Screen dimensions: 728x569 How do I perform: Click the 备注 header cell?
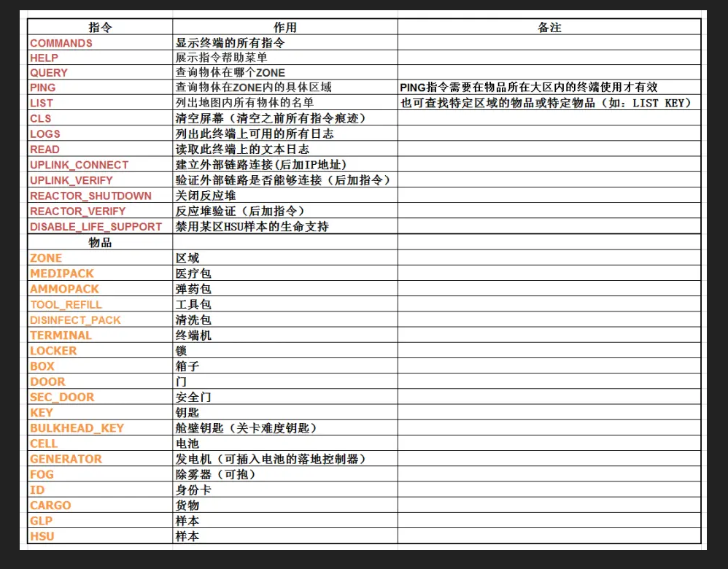(549, 27)
